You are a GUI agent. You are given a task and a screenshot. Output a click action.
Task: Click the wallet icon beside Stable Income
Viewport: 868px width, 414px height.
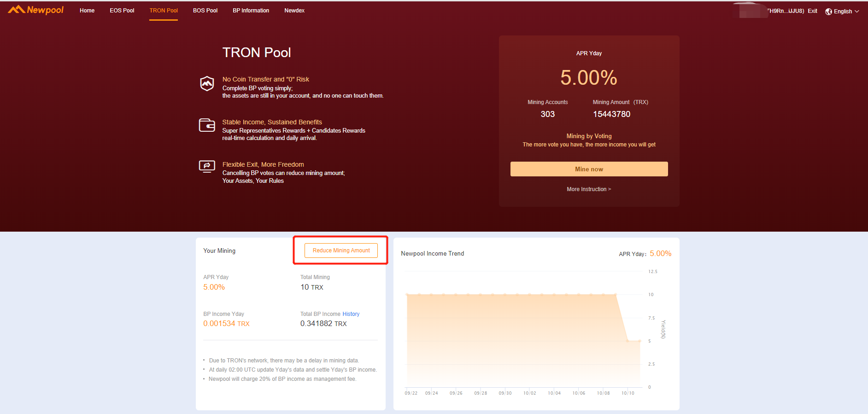[x=207, y=125]
